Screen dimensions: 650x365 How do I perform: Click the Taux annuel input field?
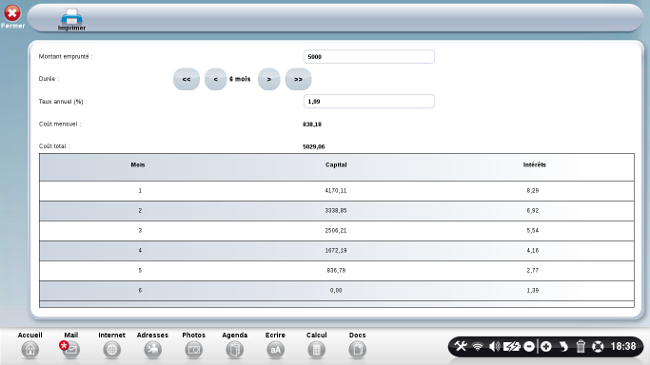pos(369,102)
